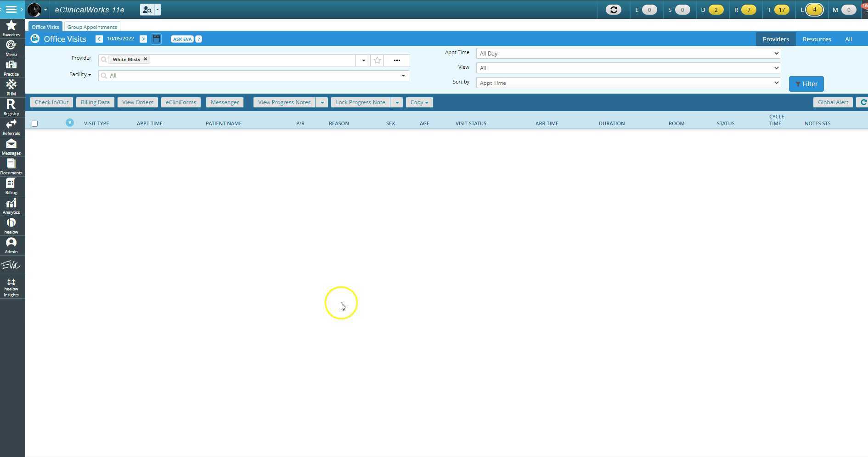The width and height of the screenshot is (868, 457).
Task: Select the Resources view tab
Action: (817, 39)
